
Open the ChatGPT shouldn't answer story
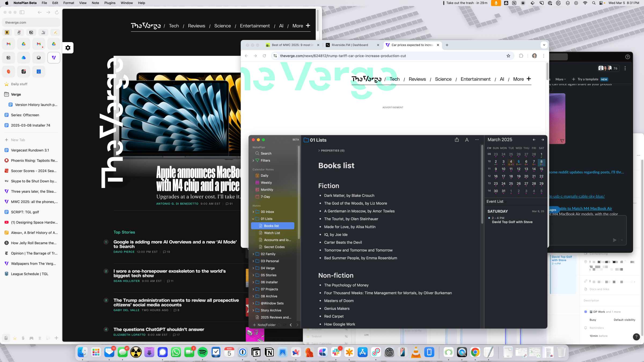[159, 329]
